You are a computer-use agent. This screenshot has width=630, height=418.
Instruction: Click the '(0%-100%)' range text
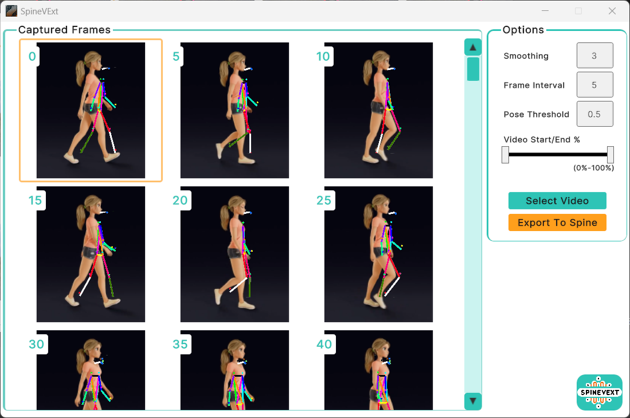593,168
